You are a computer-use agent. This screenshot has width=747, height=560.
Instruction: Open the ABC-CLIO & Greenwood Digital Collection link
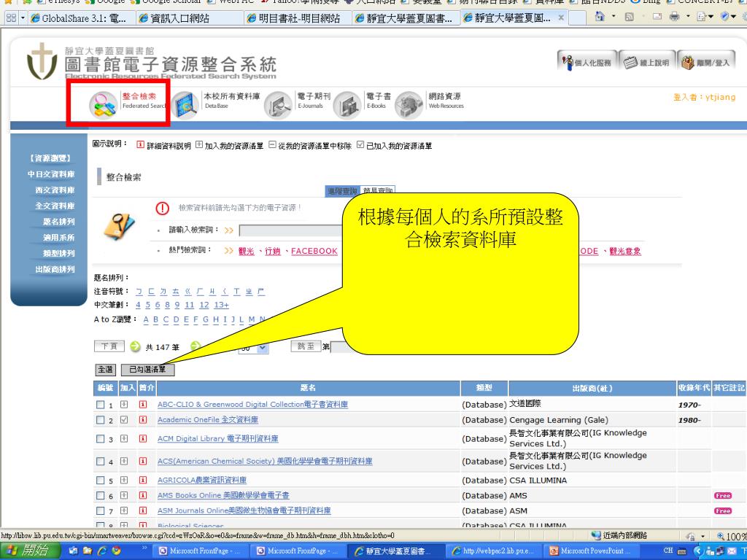pos(252,404)
